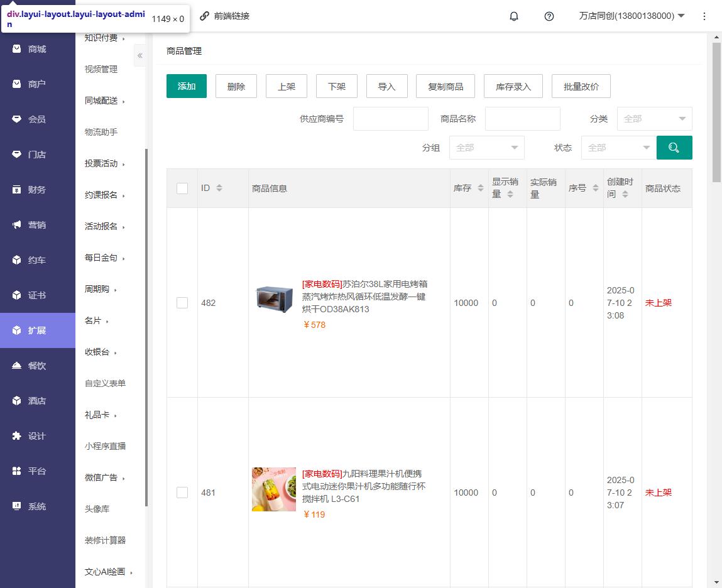Open the 前端链接 link icon
This screenshot has height=588, width=722.
204,16
